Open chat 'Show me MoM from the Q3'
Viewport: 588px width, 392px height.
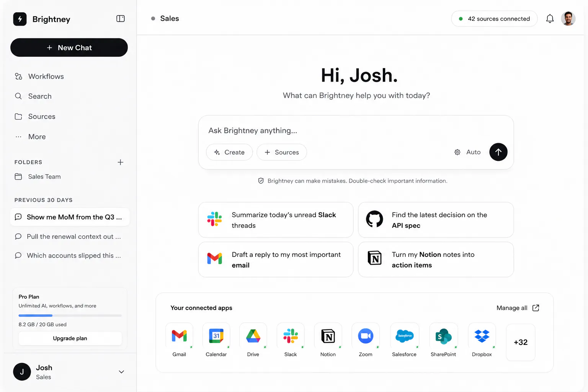(x=70, y=217)
